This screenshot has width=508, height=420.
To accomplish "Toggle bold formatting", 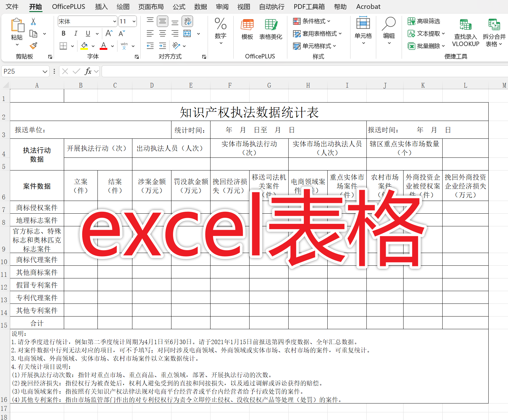I will 63,33.
